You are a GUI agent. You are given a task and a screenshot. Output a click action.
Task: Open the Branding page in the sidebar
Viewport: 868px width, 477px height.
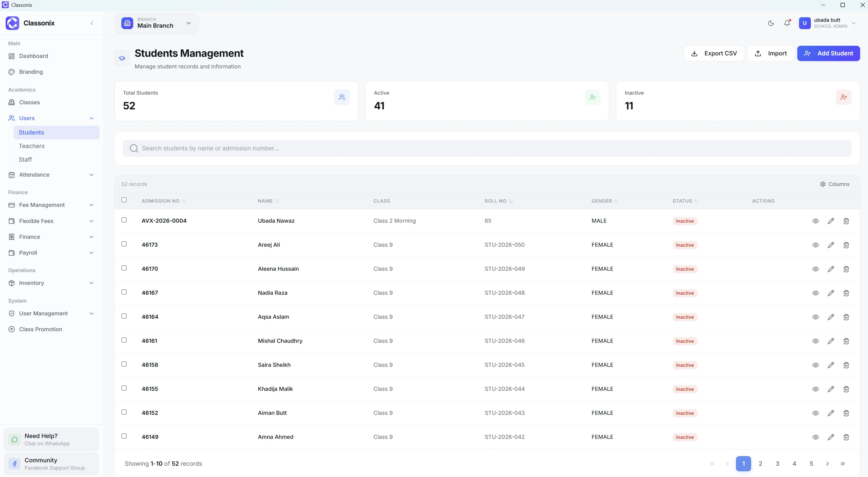click(51, 72)
